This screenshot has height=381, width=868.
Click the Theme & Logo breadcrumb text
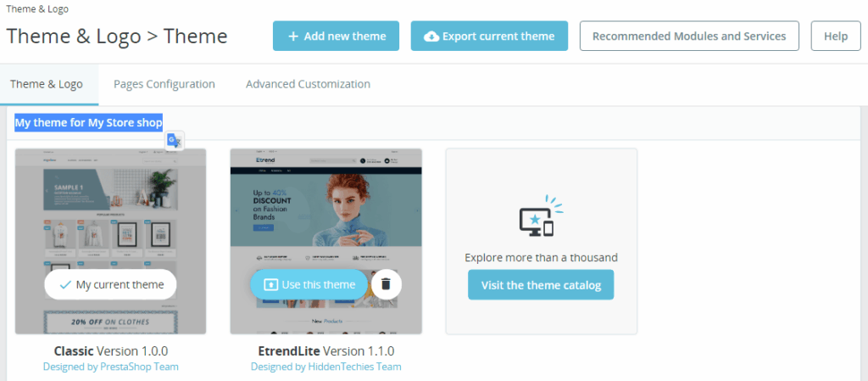coord(38,9)
